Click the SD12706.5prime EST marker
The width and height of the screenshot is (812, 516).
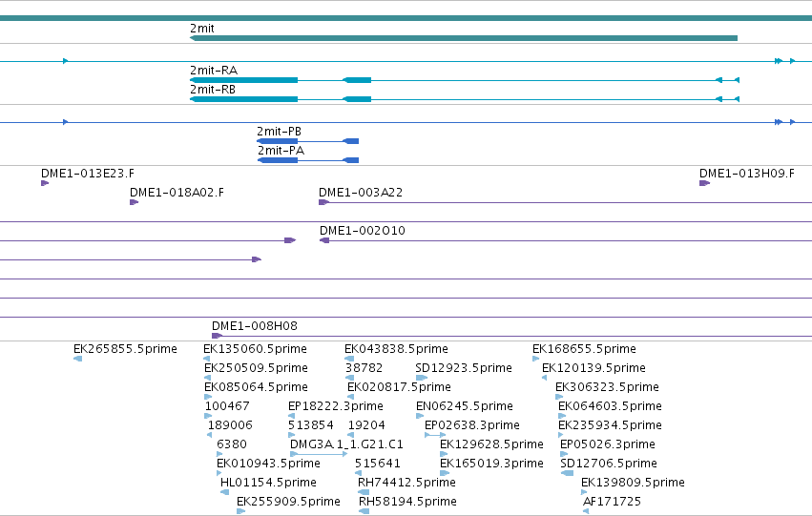[567, 473]
